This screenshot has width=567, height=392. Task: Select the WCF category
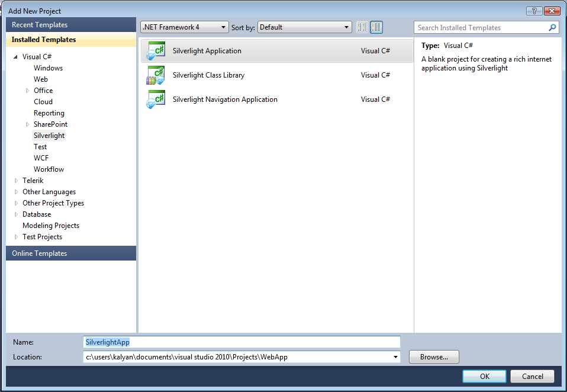pyautogui.click(x=41, y=158)
